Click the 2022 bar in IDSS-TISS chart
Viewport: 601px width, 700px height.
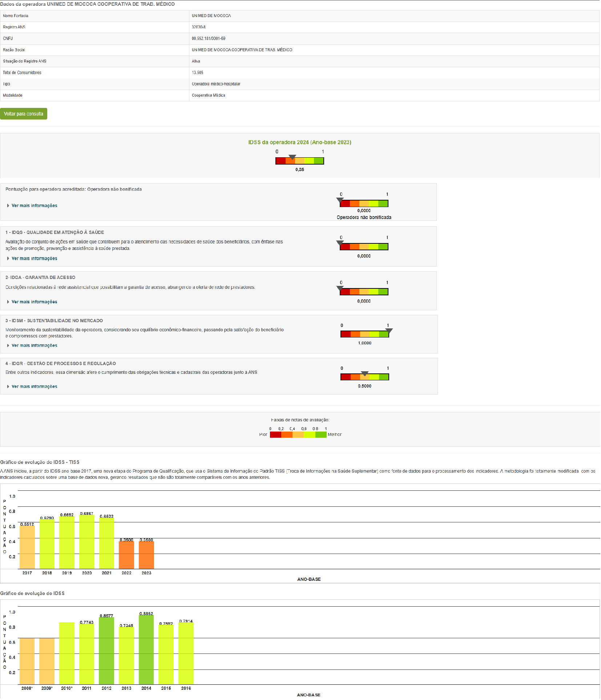[x=126, y=555]
